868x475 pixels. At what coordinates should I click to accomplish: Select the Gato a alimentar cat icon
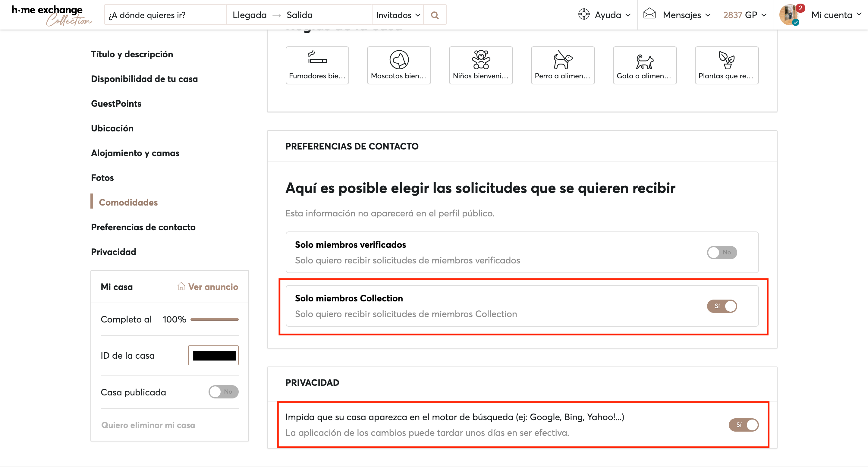pyautogui.click(x=644, y=61)
